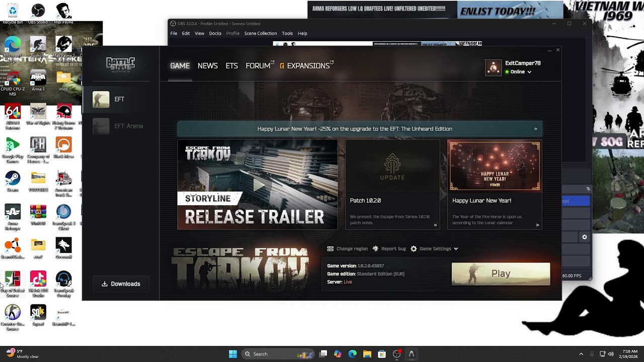Open YOUTUBES folder on desktop

click(x=38, y=182)
